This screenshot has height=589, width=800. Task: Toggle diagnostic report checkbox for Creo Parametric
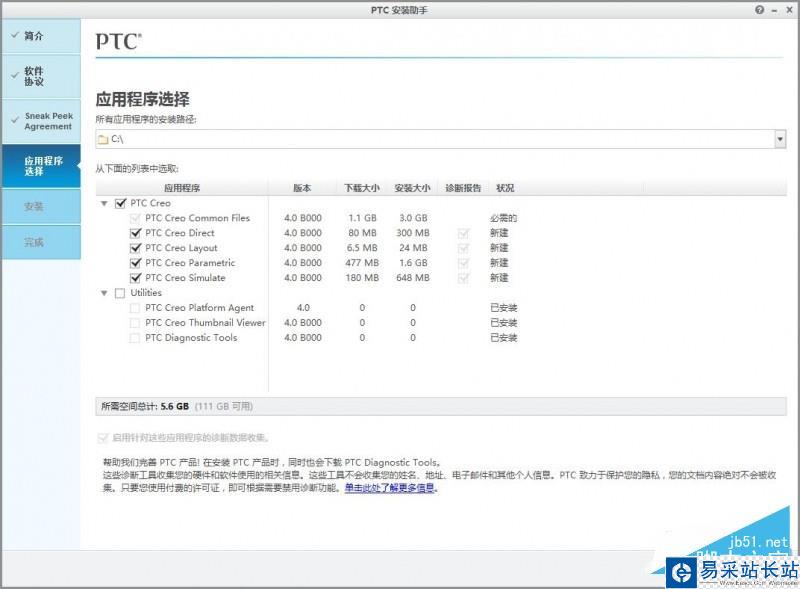463,263
